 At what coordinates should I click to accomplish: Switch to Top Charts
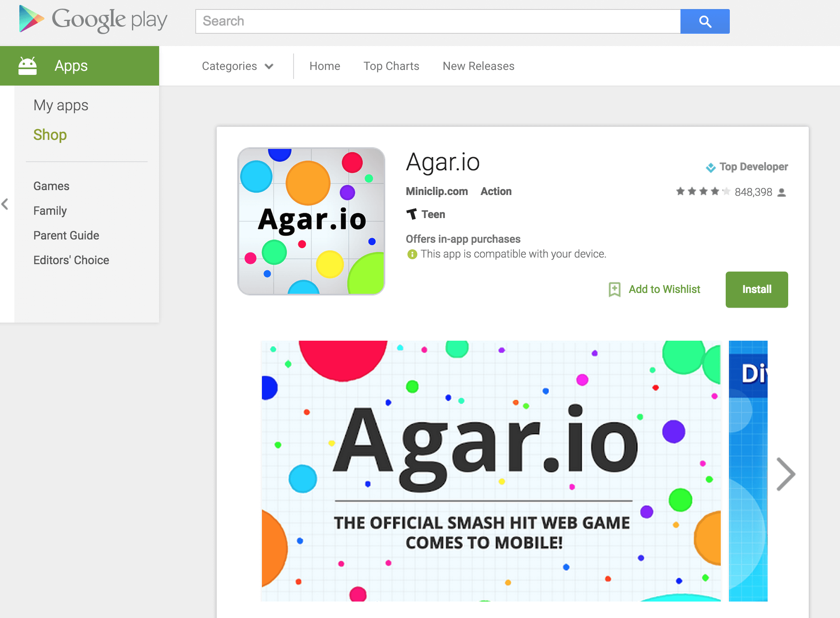[391, 66]
